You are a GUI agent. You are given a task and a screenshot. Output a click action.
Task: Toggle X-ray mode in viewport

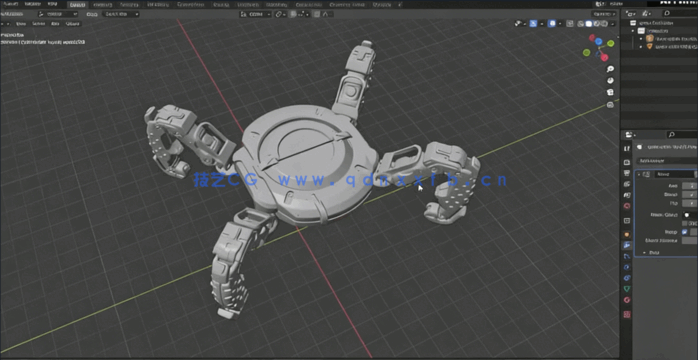(570, 24)
